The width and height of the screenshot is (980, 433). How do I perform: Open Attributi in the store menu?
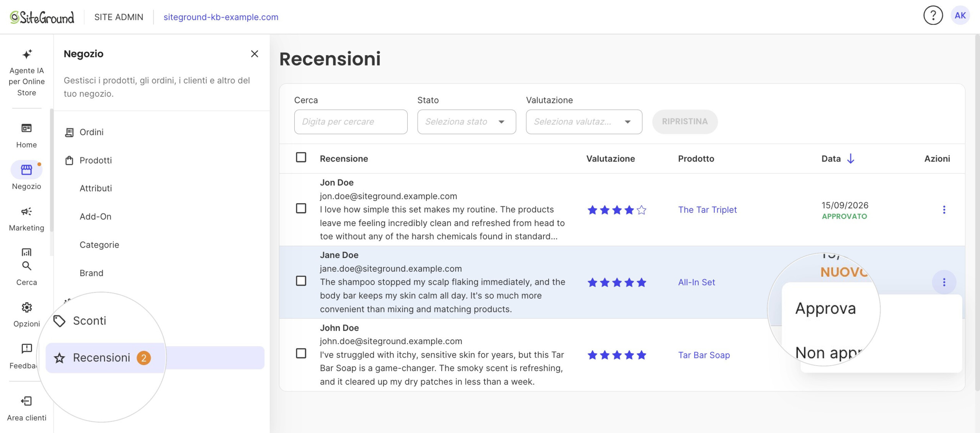coord(96,188)
